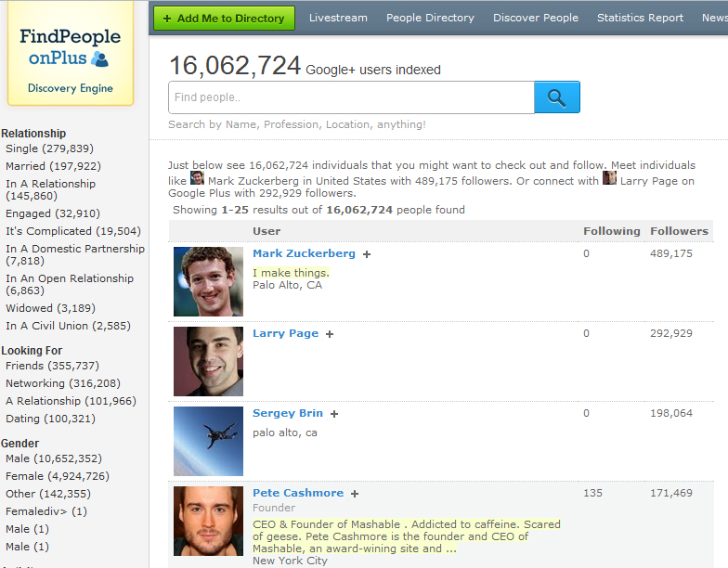728x568 pixels.
Task: Click the plus icon beside Larry Page
Action: (x=330, y=334)
